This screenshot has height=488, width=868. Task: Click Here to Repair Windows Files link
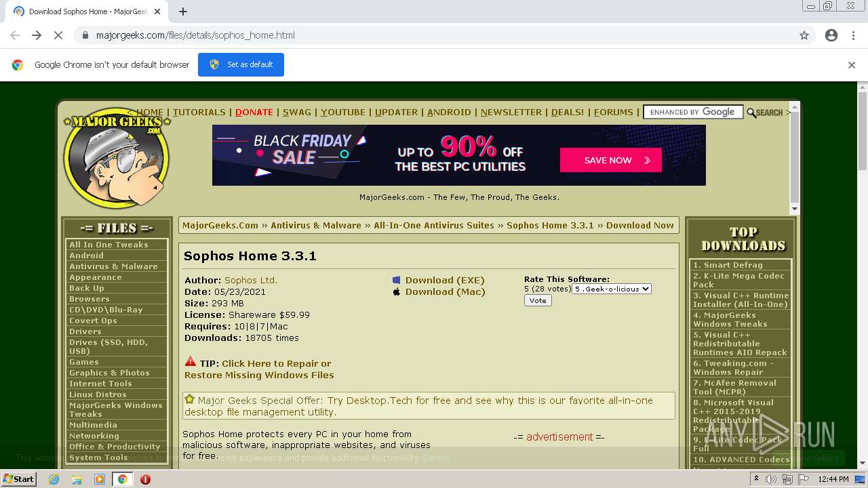(x=260, y=369)
